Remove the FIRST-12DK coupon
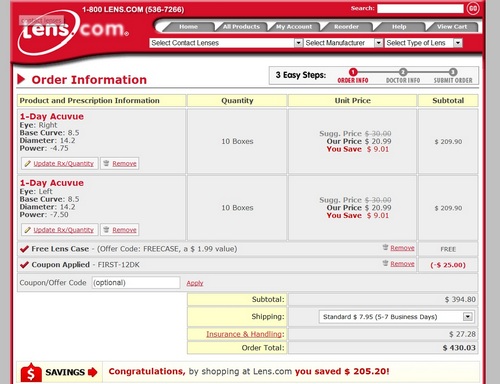The image size is (500, 384). coord(402,264)
